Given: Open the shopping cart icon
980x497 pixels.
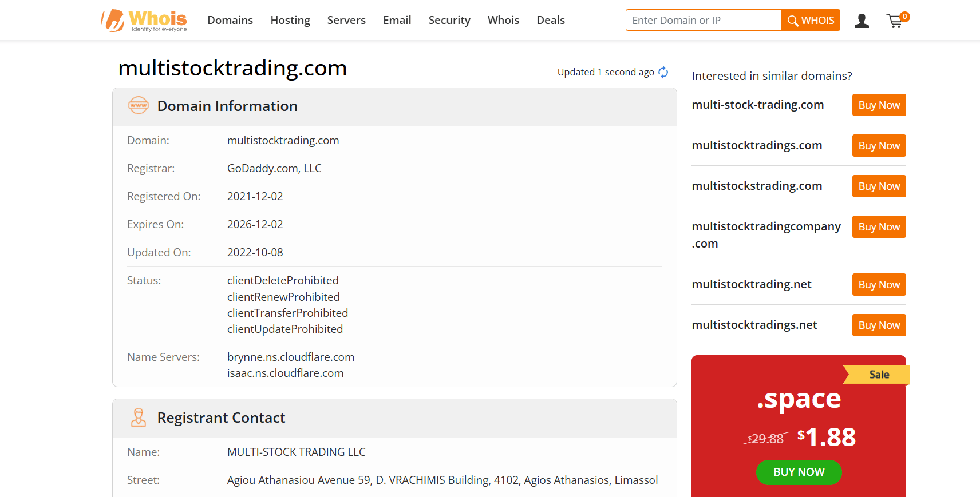Looking at the screenshot, I should pyautogui.click(x=897, y=20).
